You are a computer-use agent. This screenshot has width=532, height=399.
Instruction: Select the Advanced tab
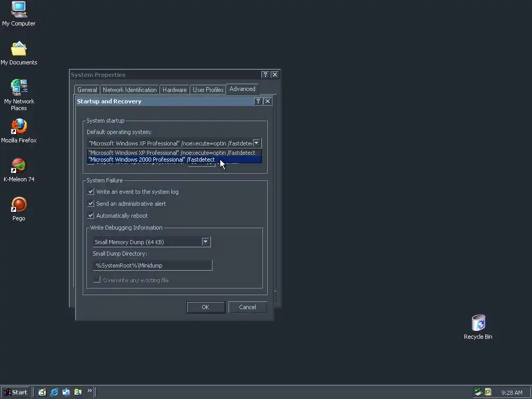pyautogui.click(x=242, y=89)
